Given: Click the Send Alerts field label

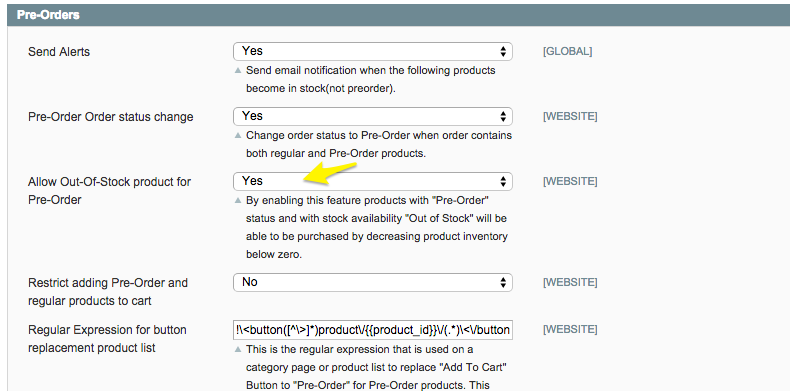Looking at the screenshot, I should (x=59, y=51).
